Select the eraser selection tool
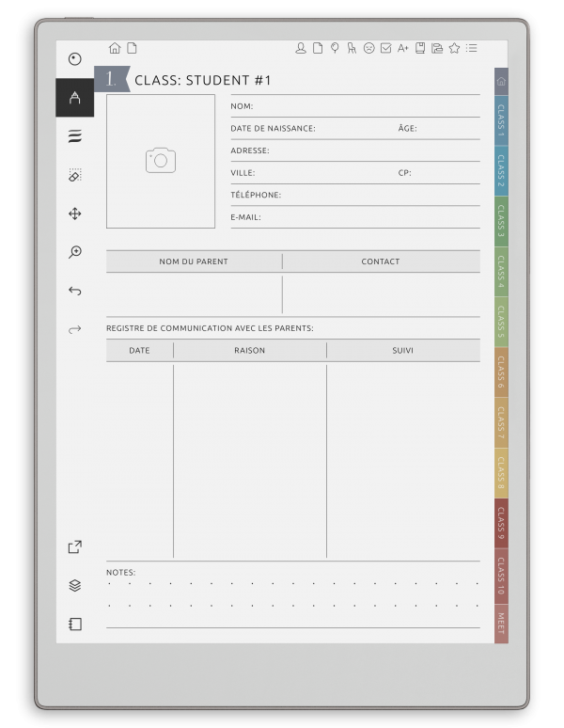564x728 pixels. click(x=74, y=175)
